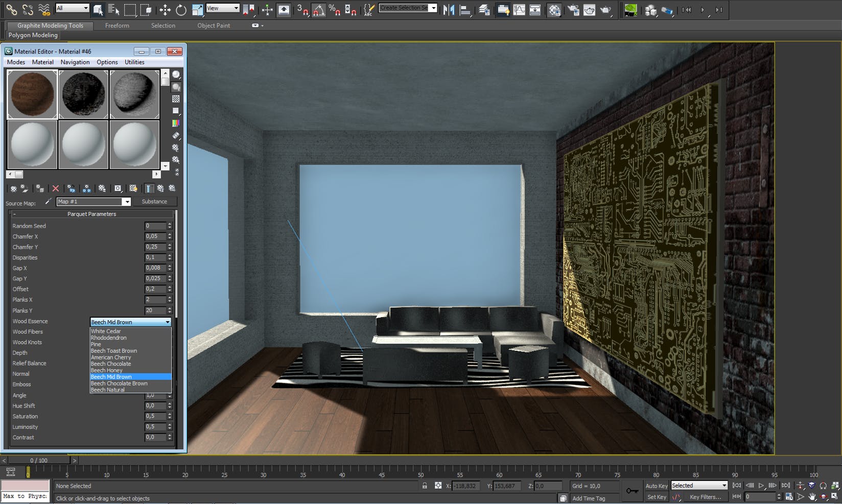This screenshot has height=504, width=842.
Task: Delete material with the red X icon
Action: coord(55,188)
